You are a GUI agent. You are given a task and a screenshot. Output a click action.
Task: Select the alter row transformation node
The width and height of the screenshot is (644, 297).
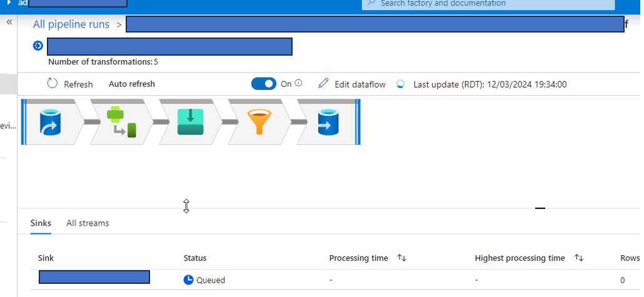191,122
